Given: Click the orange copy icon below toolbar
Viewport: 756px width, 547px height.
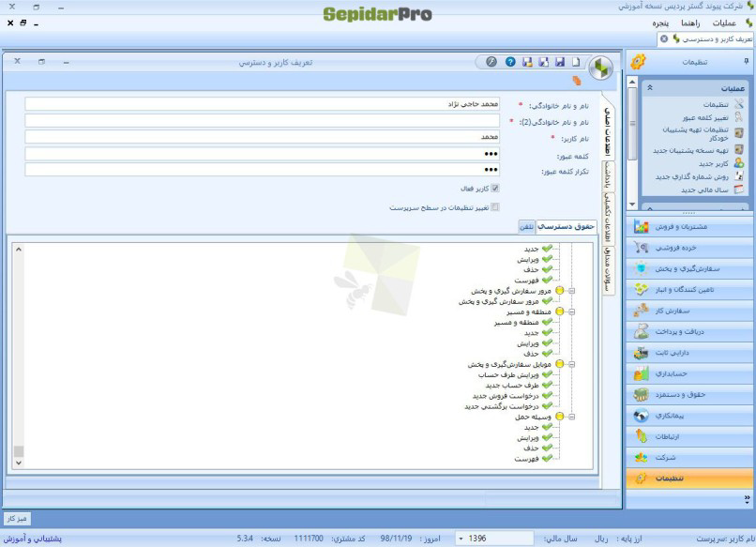Looking at the screenshot, I should pos(577,81).
